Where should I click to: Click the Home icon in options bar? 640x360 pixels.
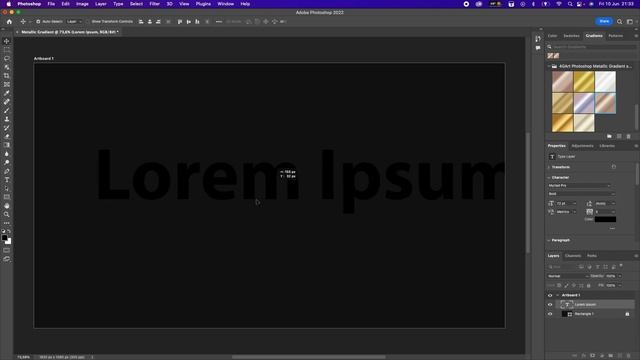pos(9,22)
